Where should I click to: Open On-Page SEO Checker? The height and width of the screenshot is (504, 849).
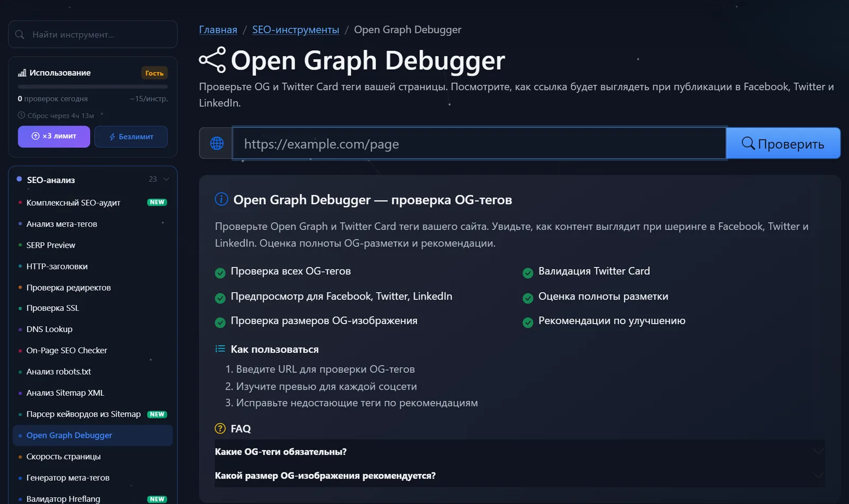[x=93, y=350]
